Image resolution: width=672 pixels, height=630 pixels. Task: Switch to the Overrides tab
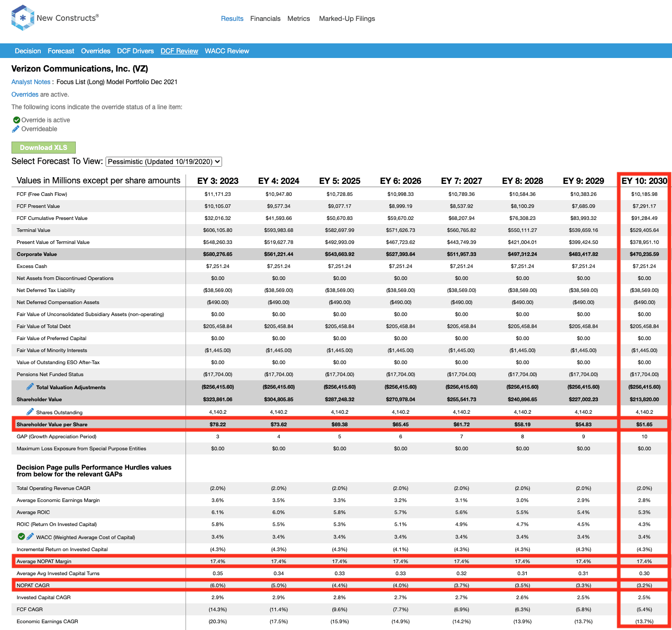96,51
